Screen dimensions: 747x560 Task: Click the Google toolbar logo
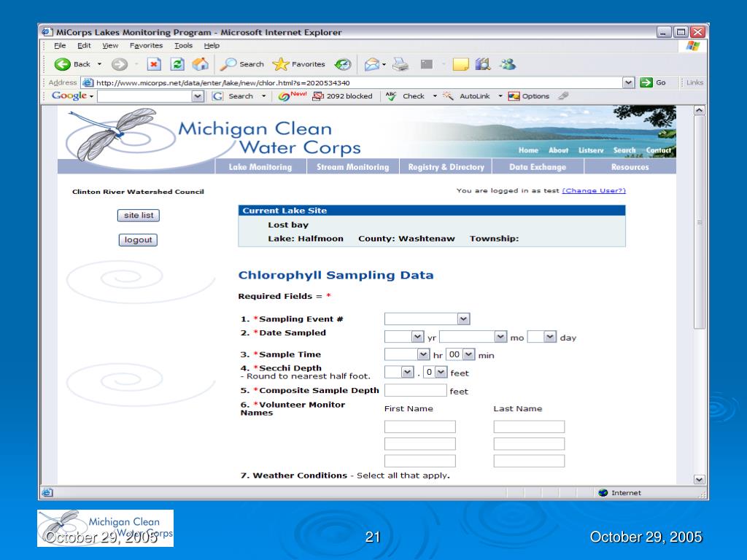(69, 96)
